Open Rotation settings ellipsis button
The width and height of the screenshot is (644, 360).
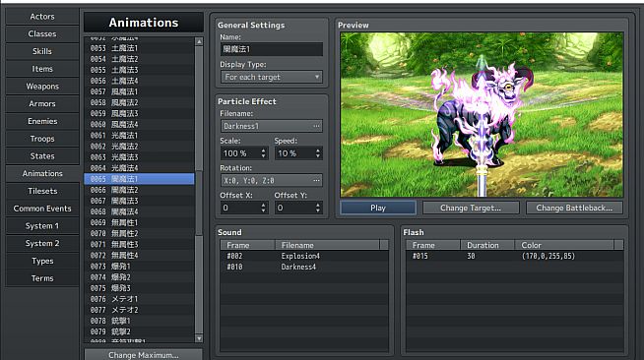(316, 180)
